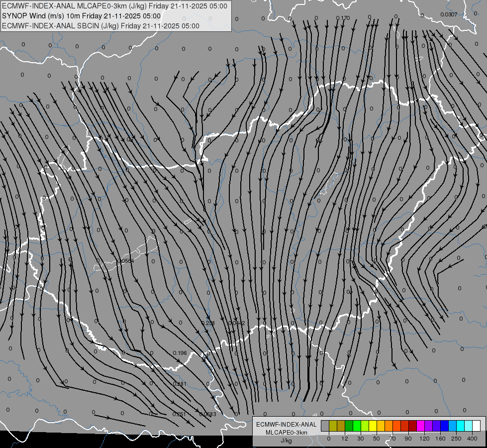Click the olive swatch right of gray
This screenshot has width=487, height=448.
(x=333, y=426)
